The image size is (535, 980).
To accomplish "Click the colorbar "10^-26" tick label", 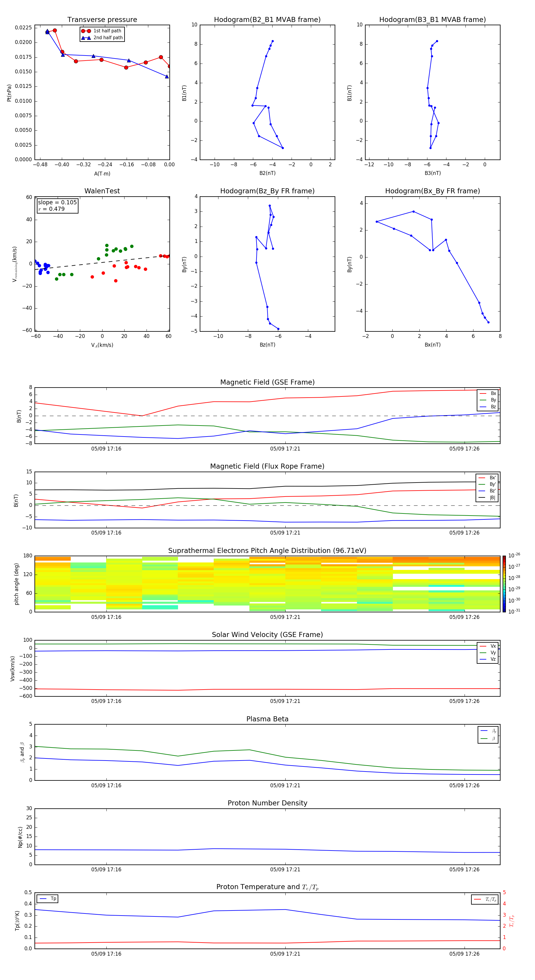I will pos(514,555).
